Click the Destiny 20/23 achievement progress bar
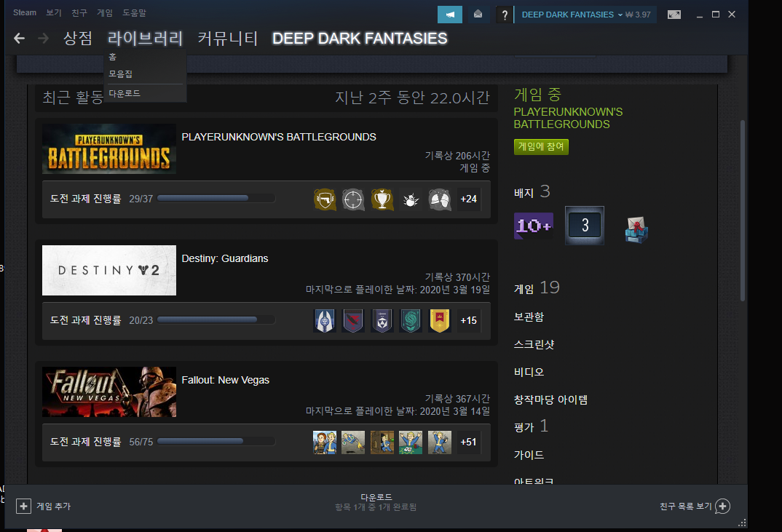 (216, 320)
